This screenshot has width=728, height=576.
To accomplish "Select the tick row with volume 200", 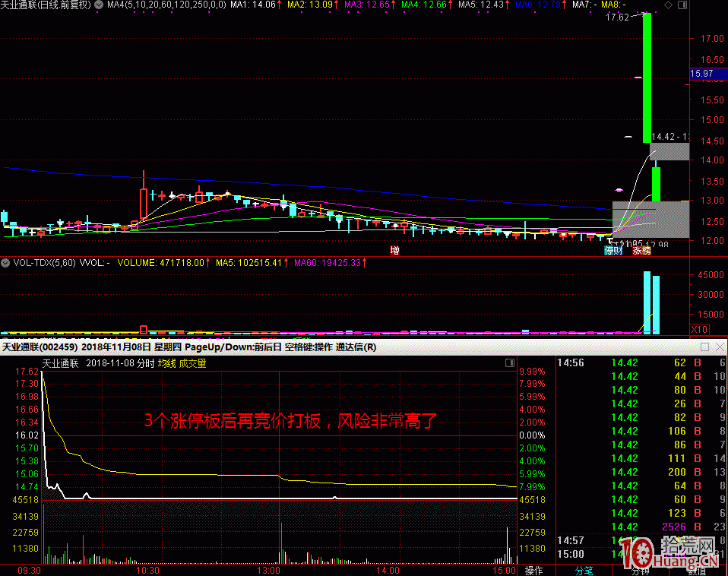I will click(x=641, y=472).
